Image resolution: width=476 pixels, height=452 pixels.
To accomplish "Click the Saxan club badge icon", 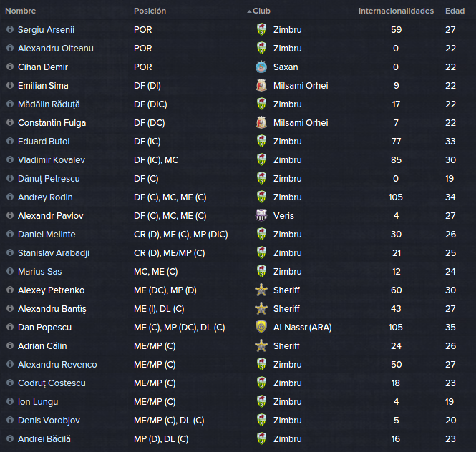I will (261, 67).
